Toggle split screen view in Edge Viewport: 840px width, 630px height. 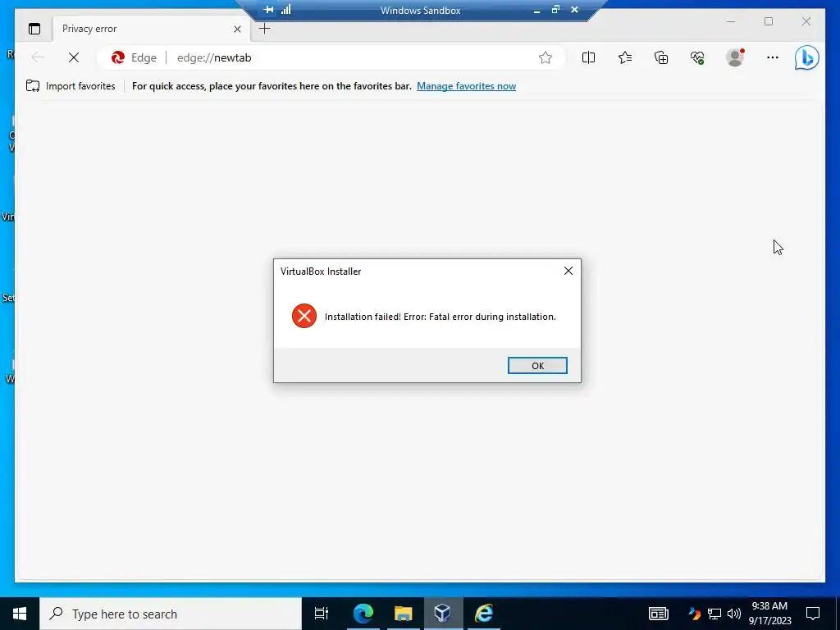588,57
